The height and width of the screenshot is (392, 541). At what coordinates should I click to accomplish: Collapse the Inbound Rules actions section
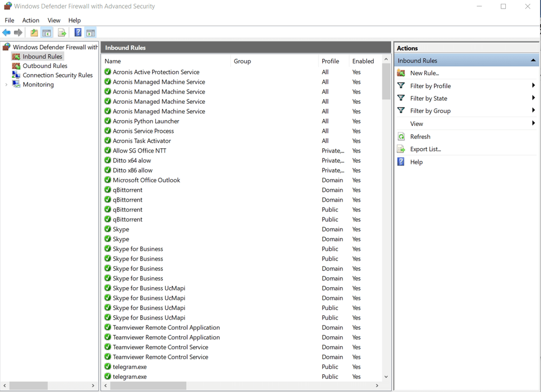pyautogui.click(x=533, y=61)
